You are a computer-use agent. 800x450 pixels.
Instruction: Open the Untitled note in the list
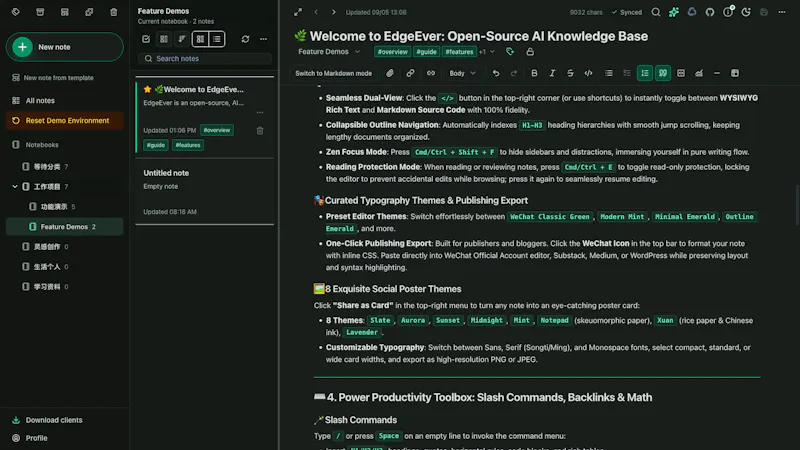coord(205,191)
